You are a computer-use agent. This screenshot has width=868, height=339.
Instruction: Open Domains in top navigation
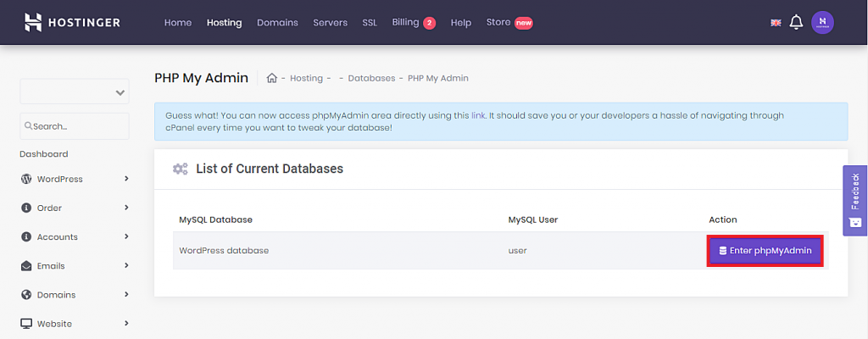(277, 23)
